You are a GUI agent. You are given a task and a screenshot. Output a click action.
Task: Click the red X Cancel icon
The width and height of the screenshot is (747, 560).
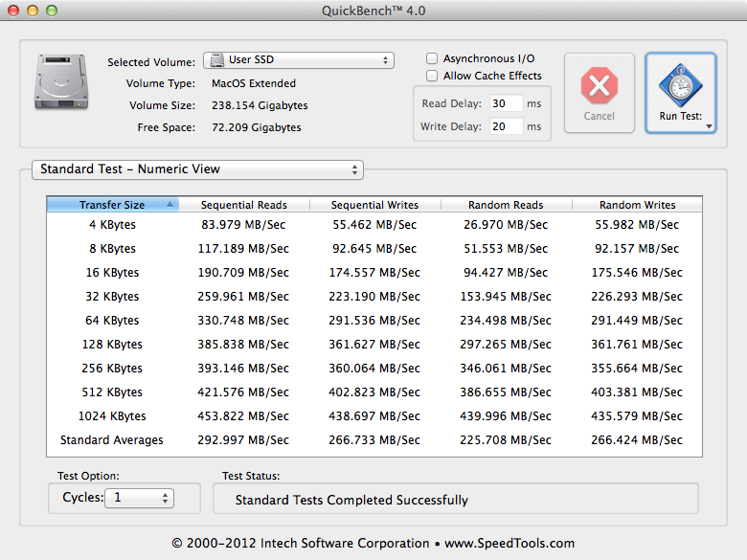coord(600,86)
